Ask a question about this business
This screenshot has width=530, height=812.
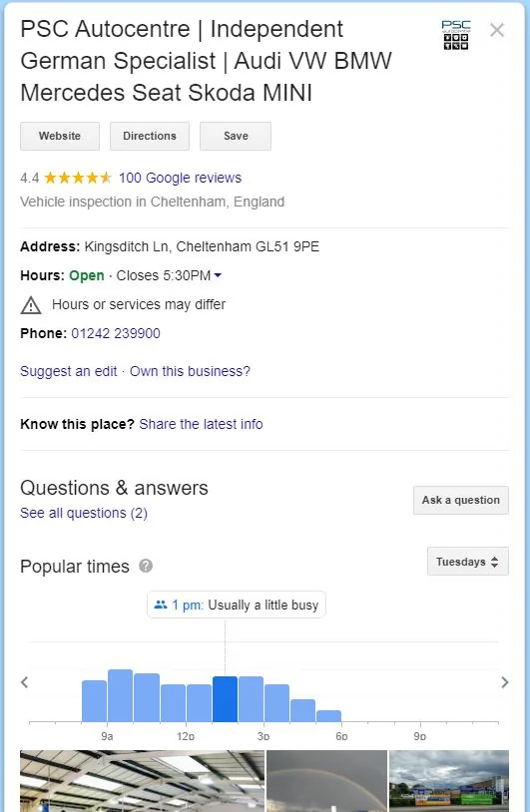point(461,500)
